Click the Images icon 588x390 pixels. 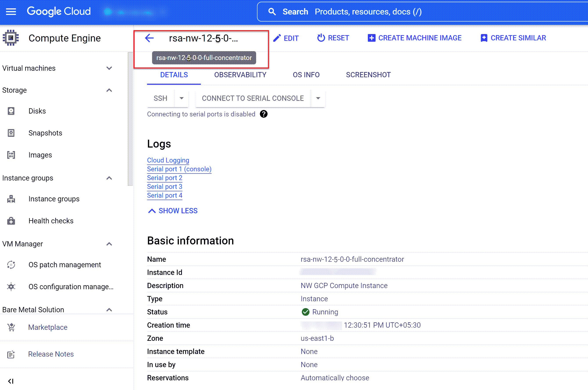[11, 155]
